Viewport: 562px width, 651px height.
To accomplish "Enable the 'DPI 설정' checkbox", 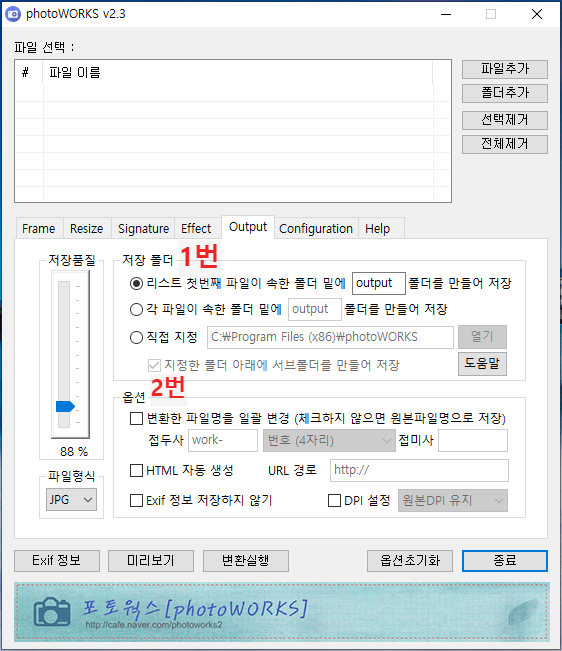I will tap(334, 500).
